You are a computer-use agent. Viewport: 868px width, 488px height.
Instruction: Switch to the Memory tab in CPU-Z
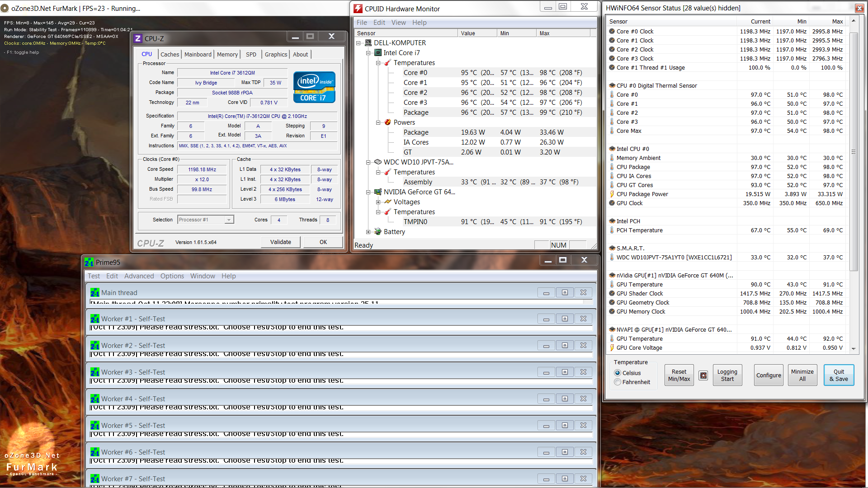pyautogui.click(x=227, y=54)
